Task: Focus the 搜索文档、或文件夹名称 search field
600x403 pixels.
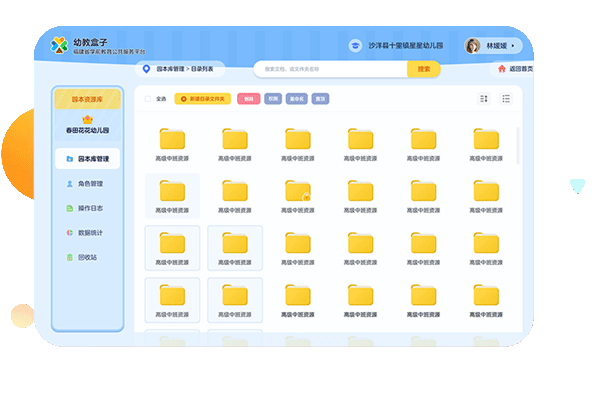Action: tap(331, 69)
